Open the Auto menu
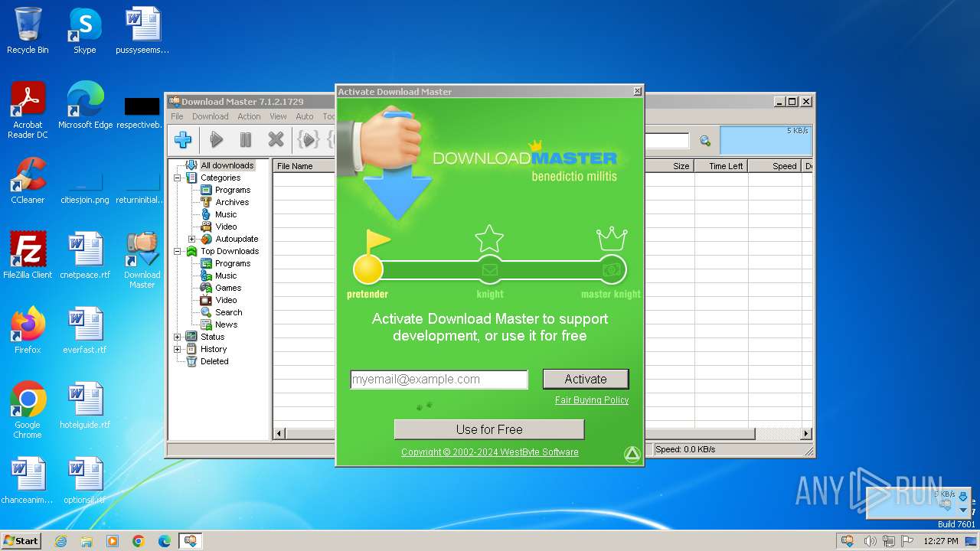980x551 pixels. [305, 116]
